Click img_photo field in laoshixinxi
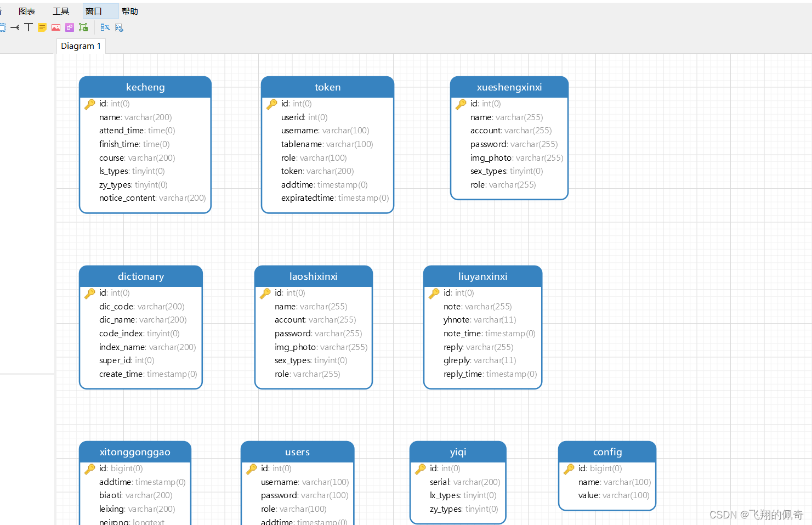Image resolution: width=812 pixels, height=525 pixels. coord(321,347)
